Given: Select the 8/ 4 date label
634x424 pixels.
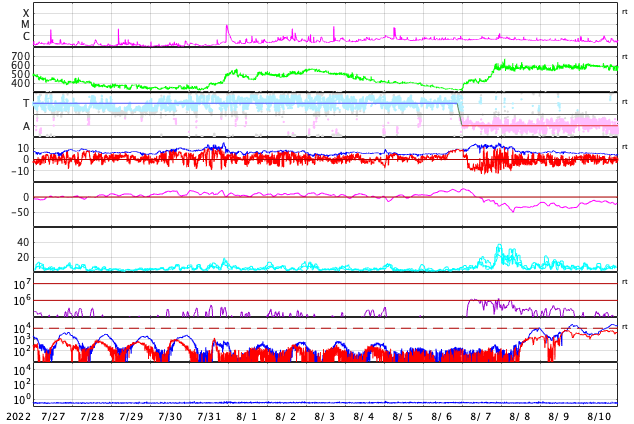Looking at the screenshot, I should [364, 417].
